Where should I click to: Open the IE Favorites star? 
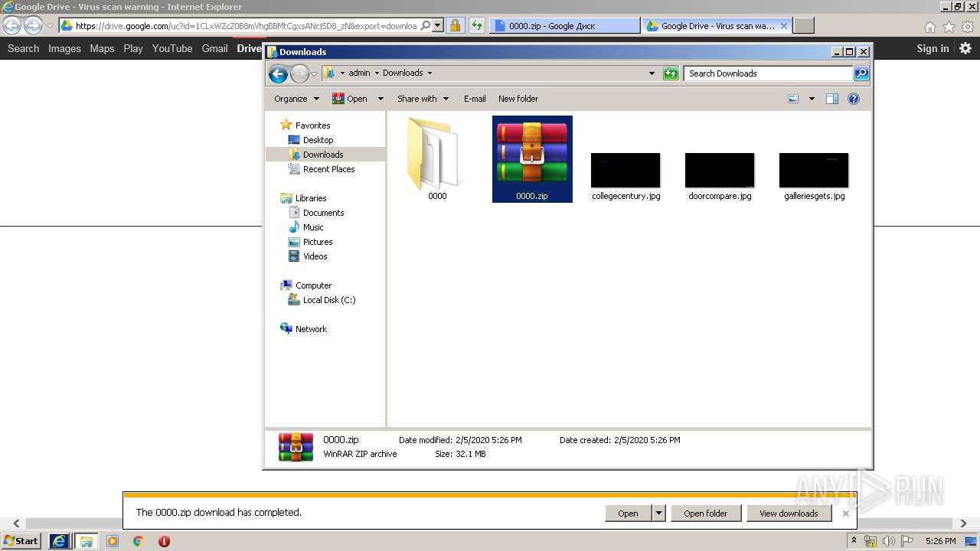(949, 27)
